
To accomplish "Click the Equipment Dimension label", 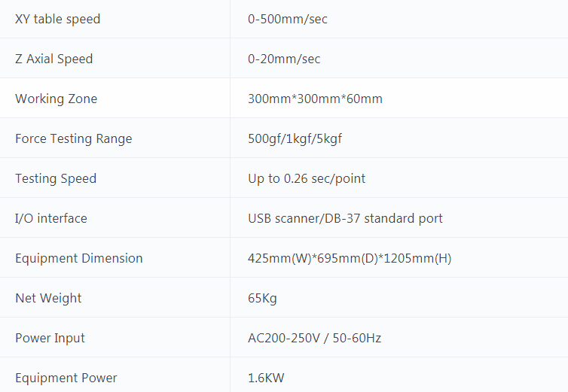I will click(78, 258).
